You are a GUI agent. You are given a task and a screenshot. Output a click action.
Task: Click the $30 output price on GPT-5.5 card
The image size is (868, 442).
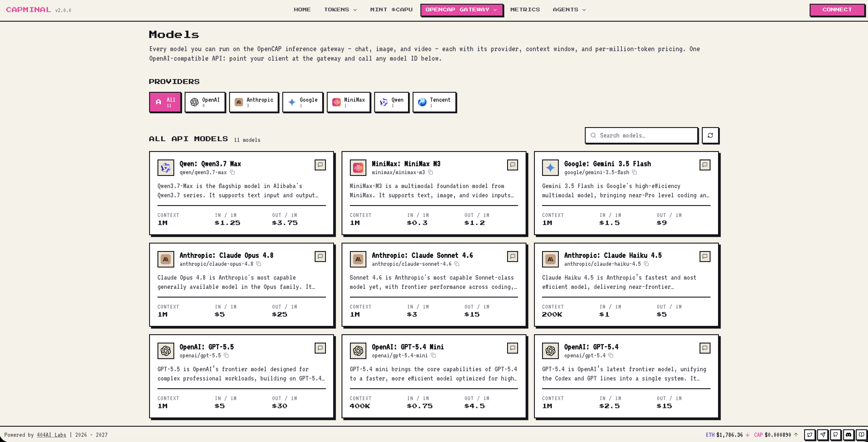[280, 406]
